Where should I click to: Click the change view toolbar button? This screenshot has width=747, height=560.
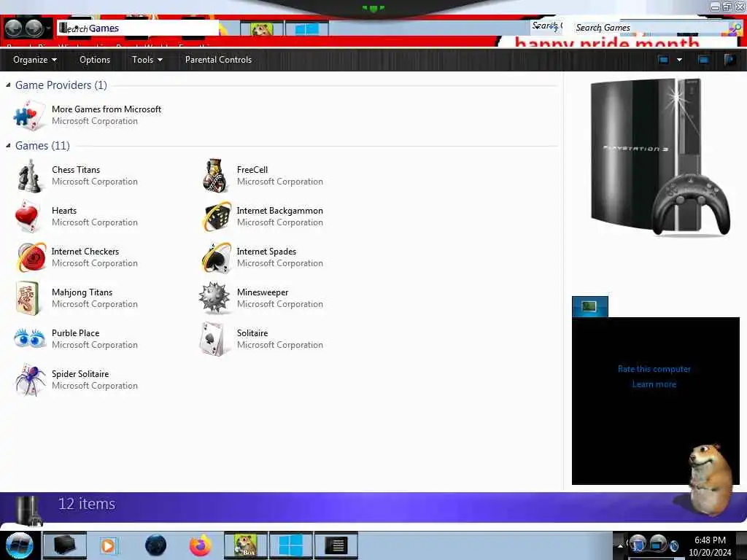664,60
